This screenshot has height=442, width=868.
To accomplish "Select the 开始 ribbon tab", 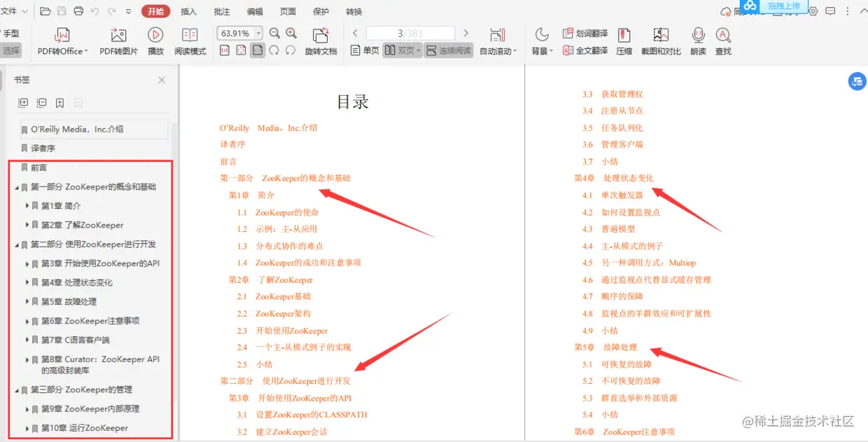I will pos(155,11).
